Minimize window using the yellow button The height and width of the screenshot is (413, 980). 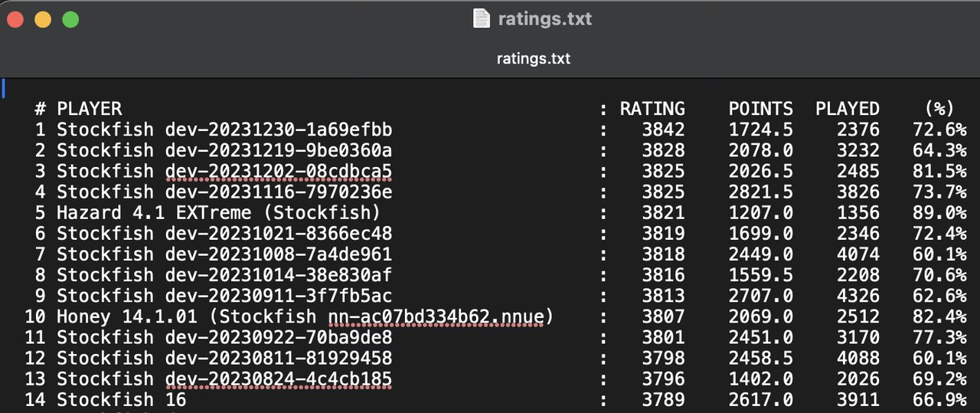[43, 19]
